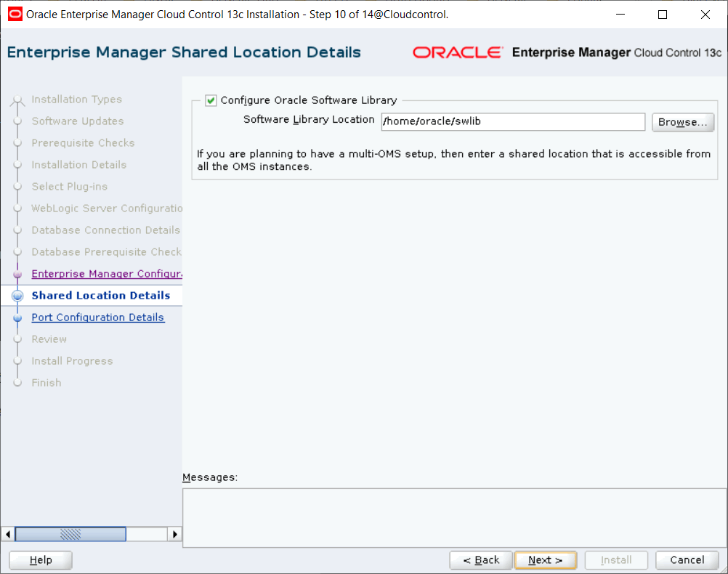Click the Oracle icon in title bar
The height and width of the screenshot is (574, 728).
[15, 15]
